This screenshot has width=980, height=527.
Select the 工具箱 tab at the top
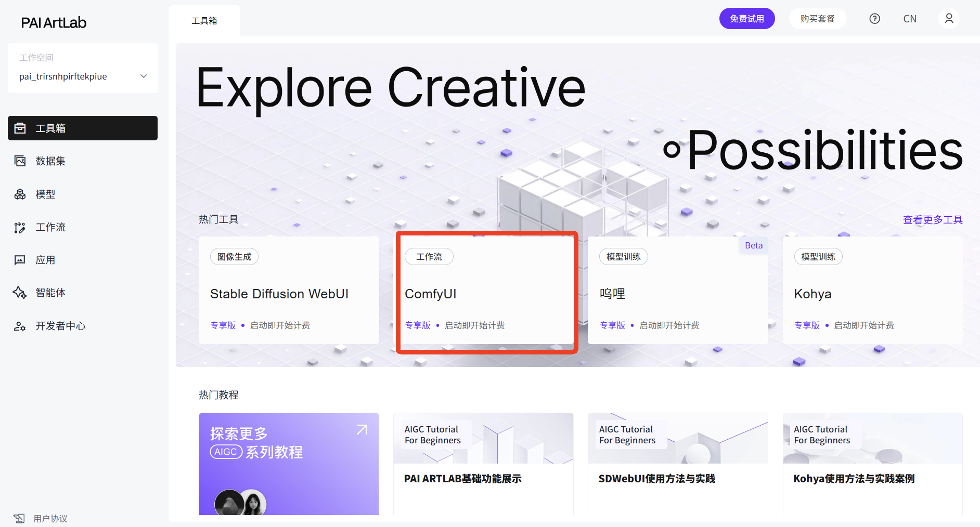tap(204, 21)
